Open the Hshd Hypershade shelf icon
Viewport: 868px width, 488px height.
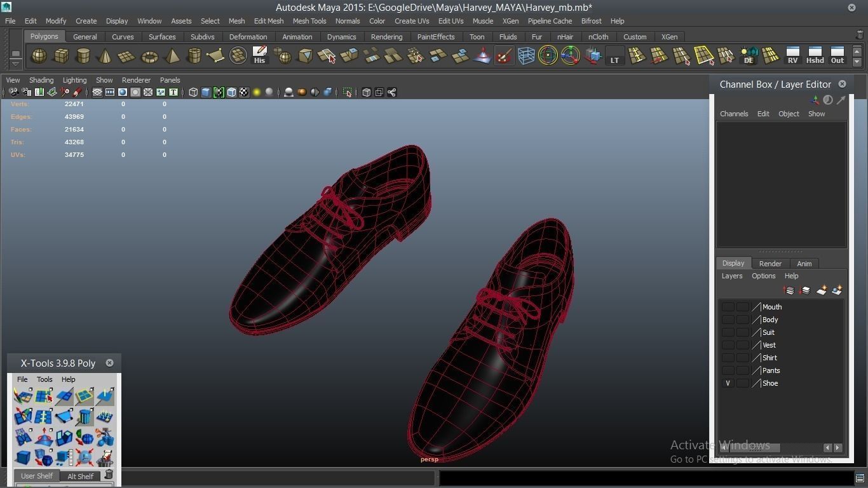815,56
